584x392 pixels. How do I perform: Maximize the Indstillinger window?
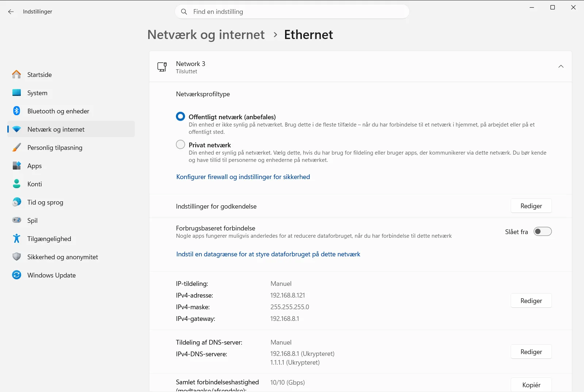[553, 7]
